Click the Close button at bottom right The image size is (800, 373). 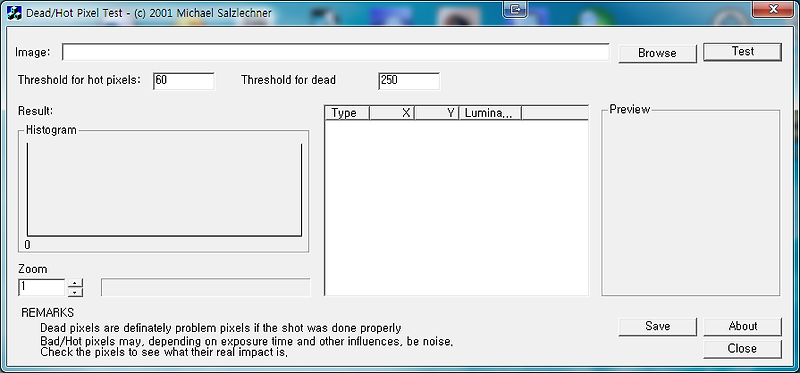(742, 349)
